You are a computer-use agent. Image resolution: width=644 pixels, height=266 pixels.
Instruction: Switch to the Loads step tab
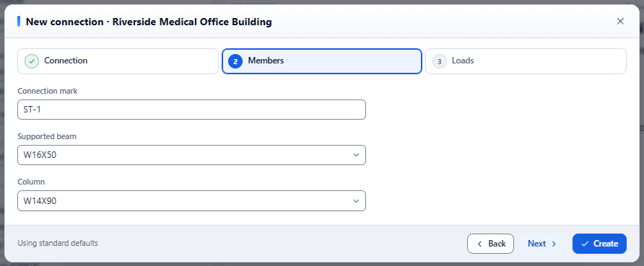pyautogui.click(x=526, y=61)
